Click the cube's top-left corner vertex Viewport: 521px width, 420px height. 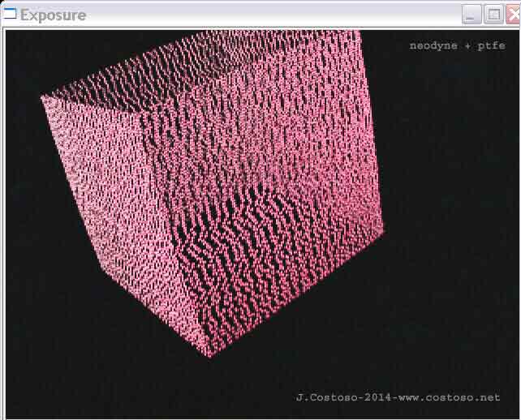42,97
